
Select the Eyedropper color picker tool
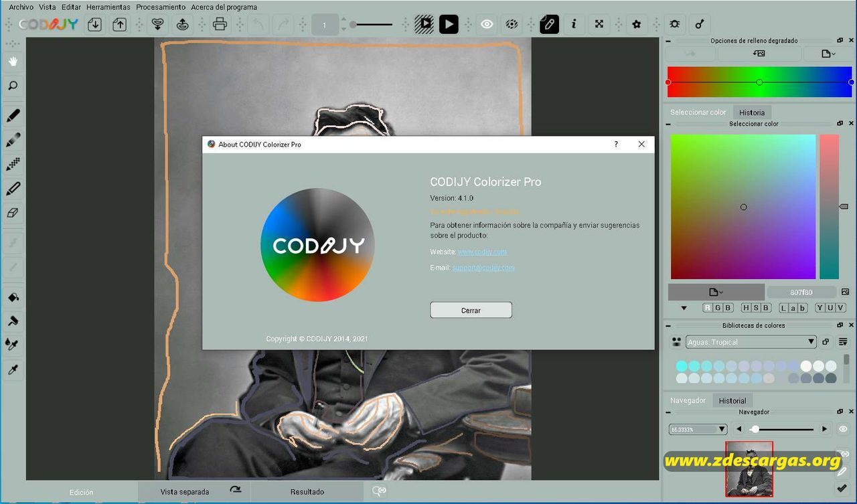[x=13, y=369]
